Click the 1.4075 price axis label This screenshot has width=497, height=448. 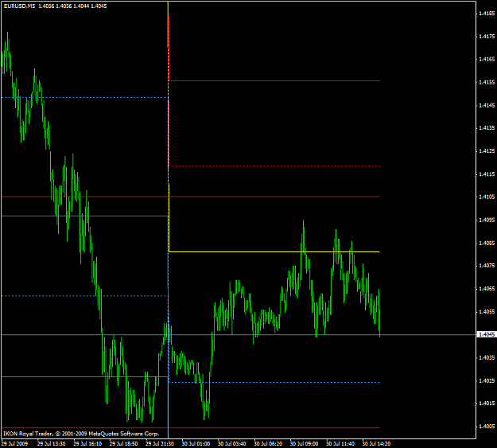487,266
